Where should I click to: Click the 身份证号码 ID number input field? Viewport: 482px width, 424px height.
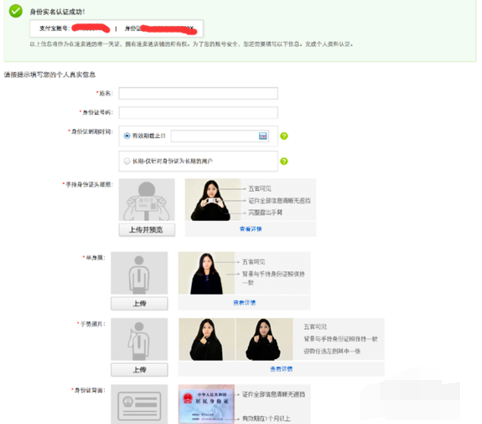198,113
